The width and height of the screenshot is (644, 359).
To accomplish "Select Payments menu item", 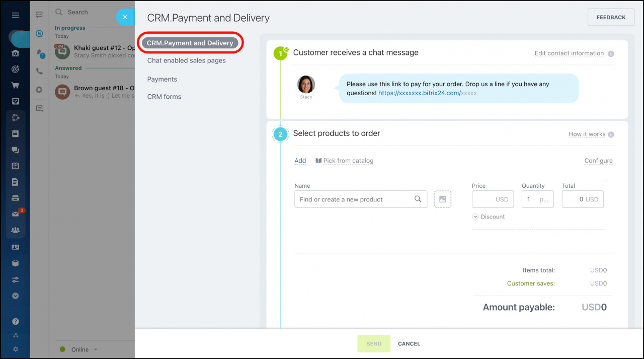I will [x=162, y=79].
